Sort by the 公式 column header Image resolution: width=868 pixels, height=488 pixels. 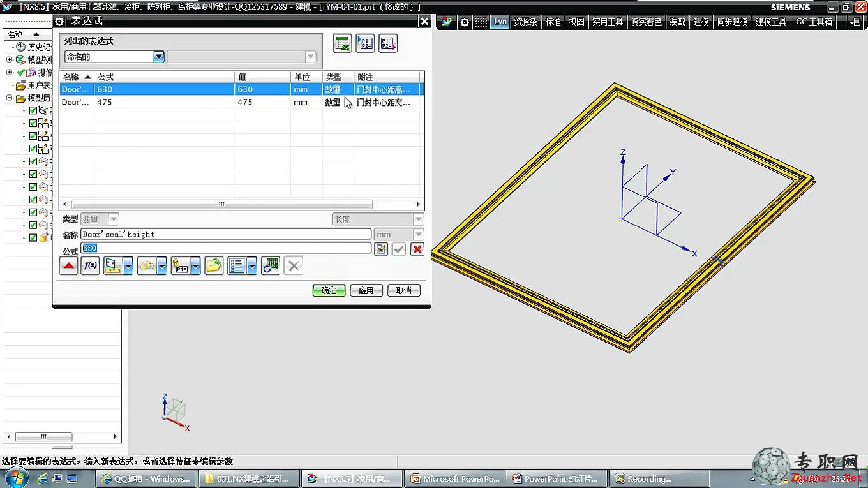165,77
